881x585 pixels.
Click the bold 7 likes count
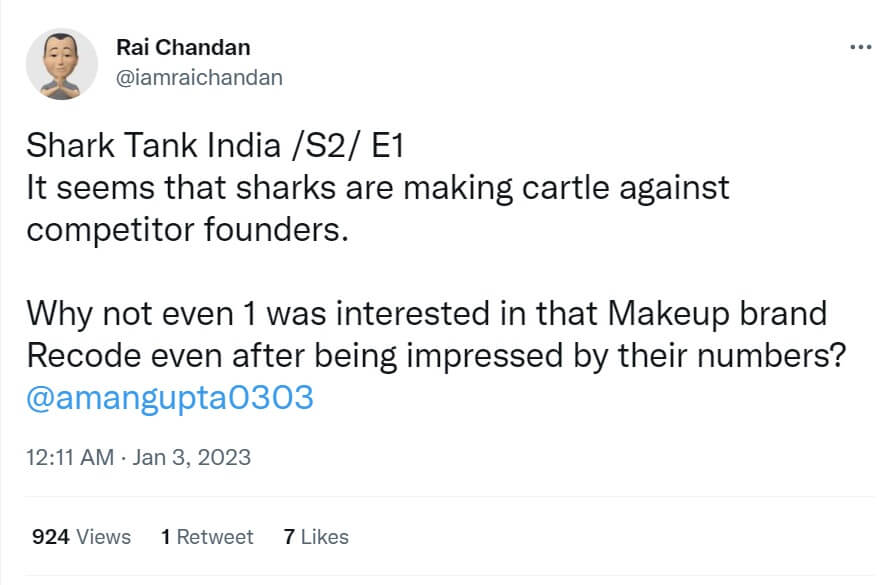pos(288,537)
